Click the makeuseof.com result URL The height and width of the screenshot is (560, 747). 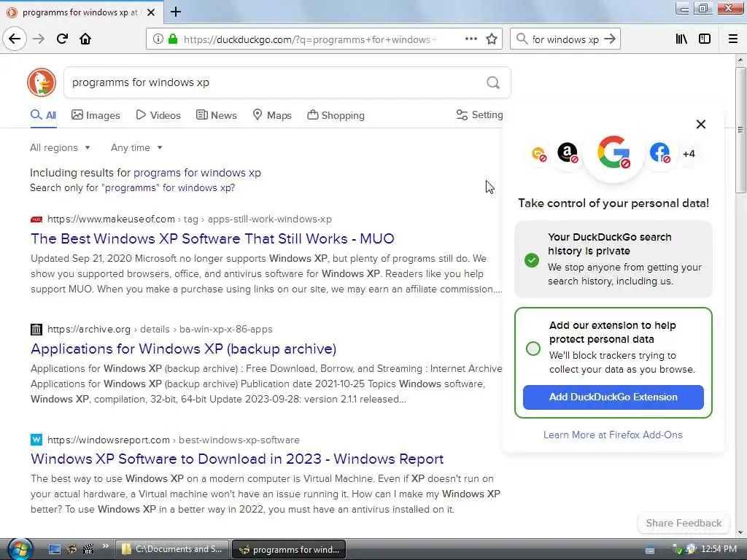coord(190,219)
